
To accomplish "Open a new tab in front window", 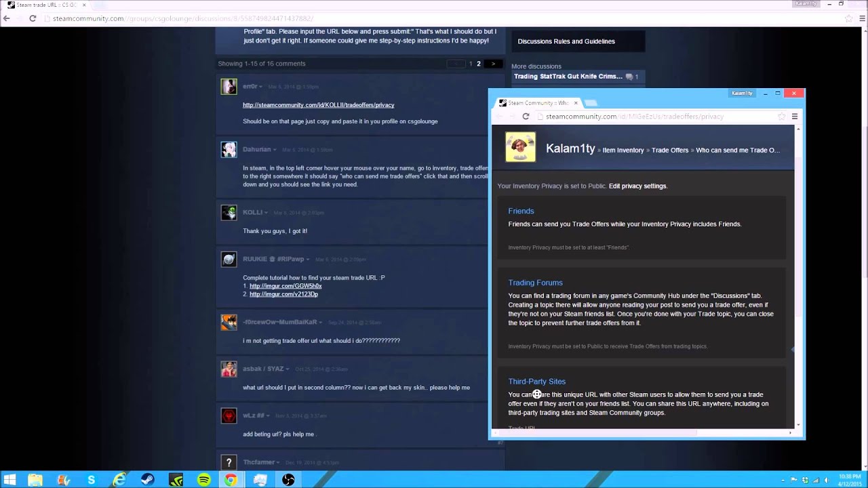I will [x=591, y=103].
